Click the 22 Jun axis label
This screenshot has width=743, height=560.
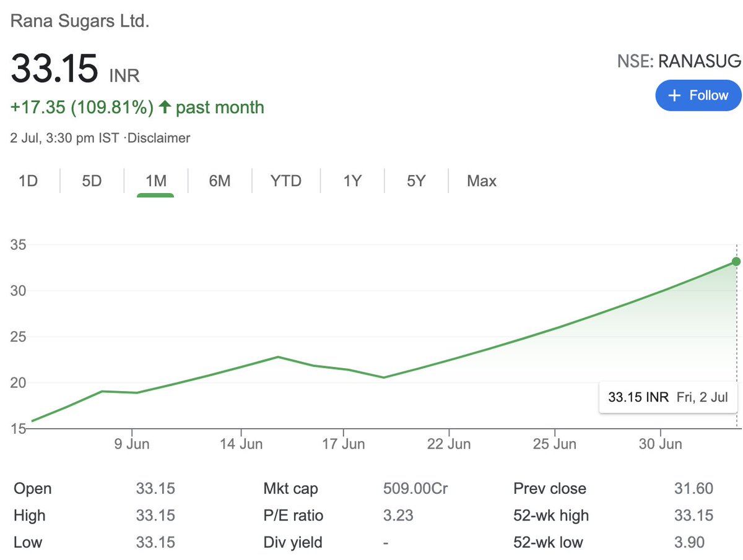pyautogui.click(x=449, y=444)
